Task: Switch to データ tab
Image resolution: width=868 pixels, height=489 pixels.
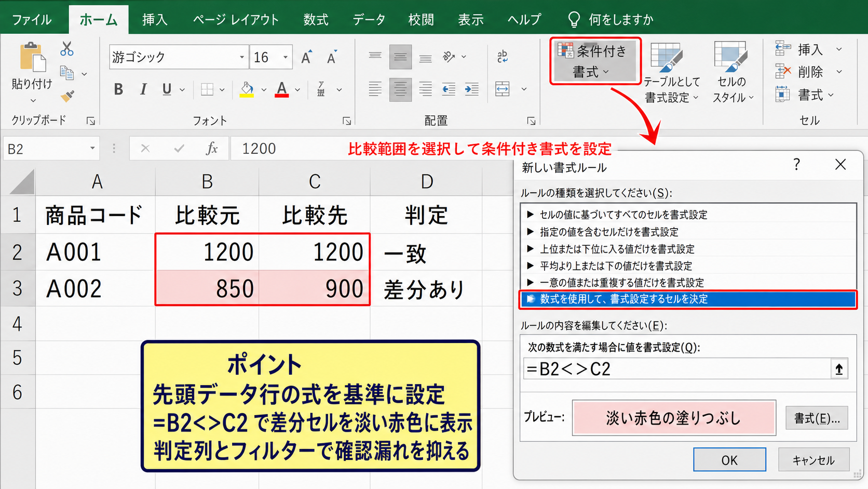Action: click(x=369, y=20)
